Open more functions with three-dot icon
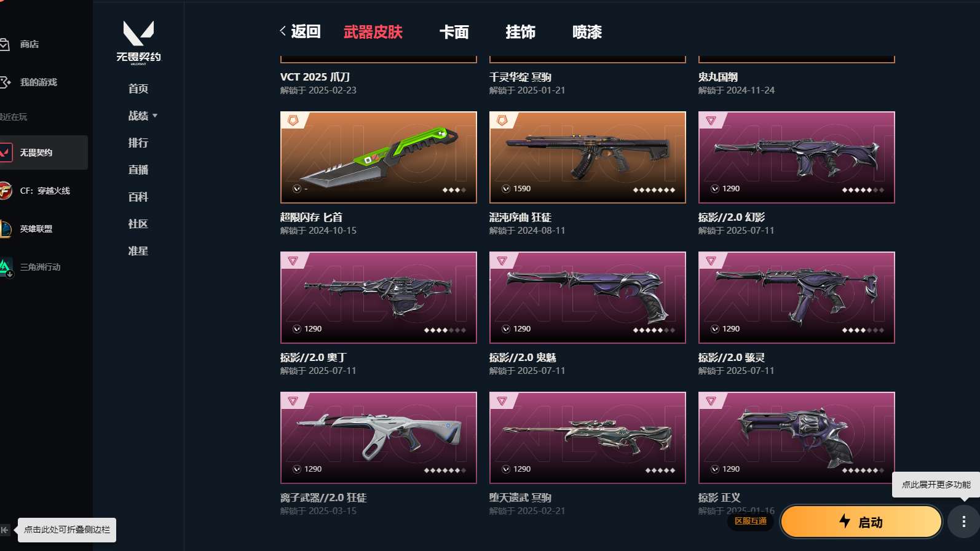This screenshot has width=980, height=551. (963, 521)
